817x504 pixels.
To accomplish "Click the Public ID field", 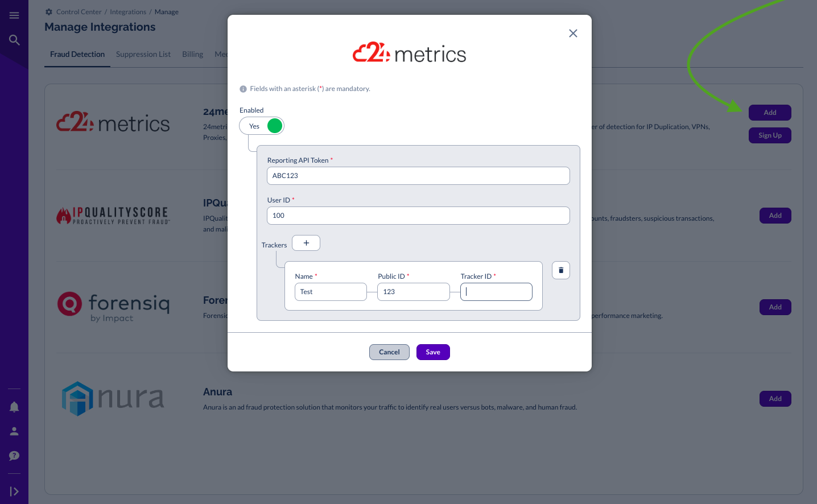I will click(414, 292).
